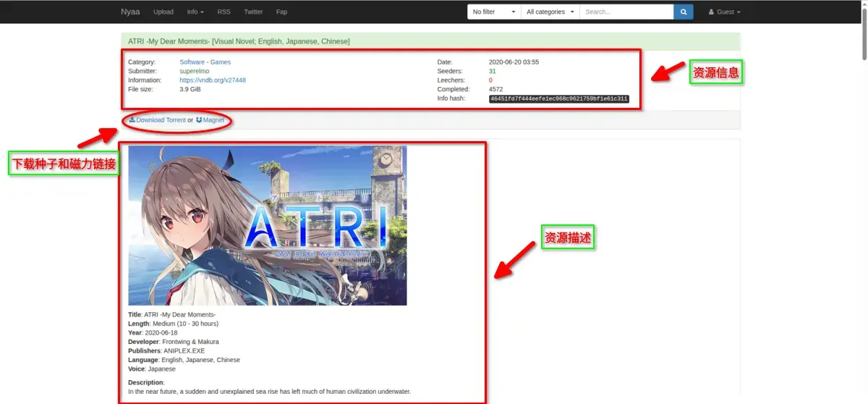Click the Guest user icon
868x404 pixels.
(711, 12)
